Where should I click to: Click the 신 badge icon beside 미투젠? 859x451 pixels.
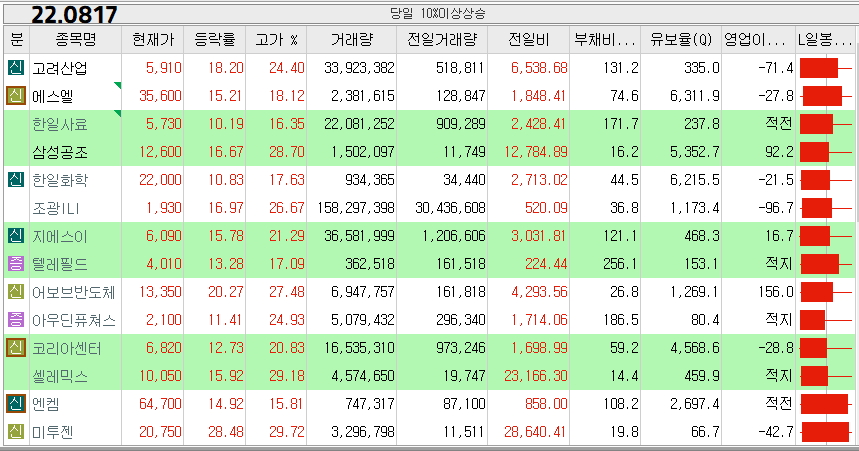pyautogui.click(x=16, y=432)
